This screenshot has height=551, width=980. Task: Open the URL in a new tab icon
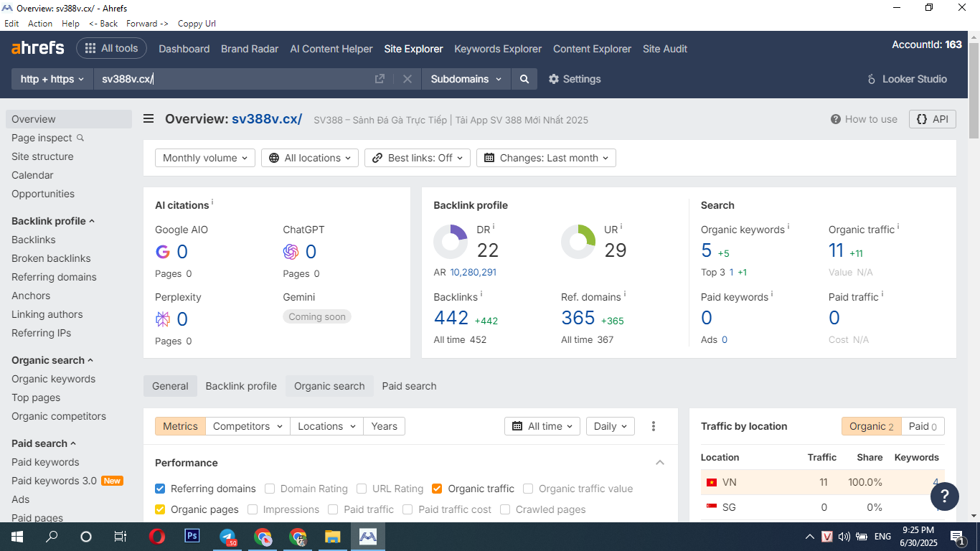(380, 79)
